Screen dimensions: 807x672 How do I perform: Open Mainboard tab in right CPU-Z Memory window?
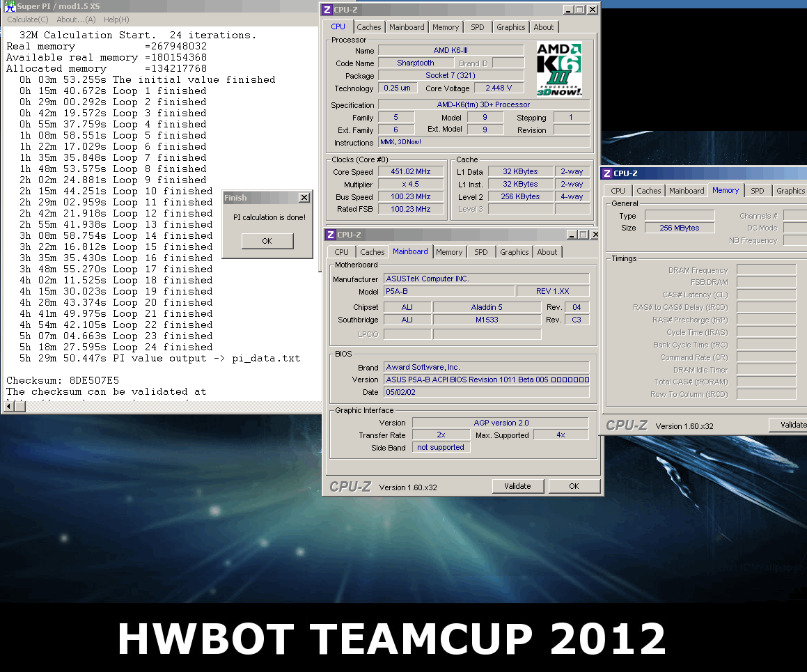click(687, 191)
